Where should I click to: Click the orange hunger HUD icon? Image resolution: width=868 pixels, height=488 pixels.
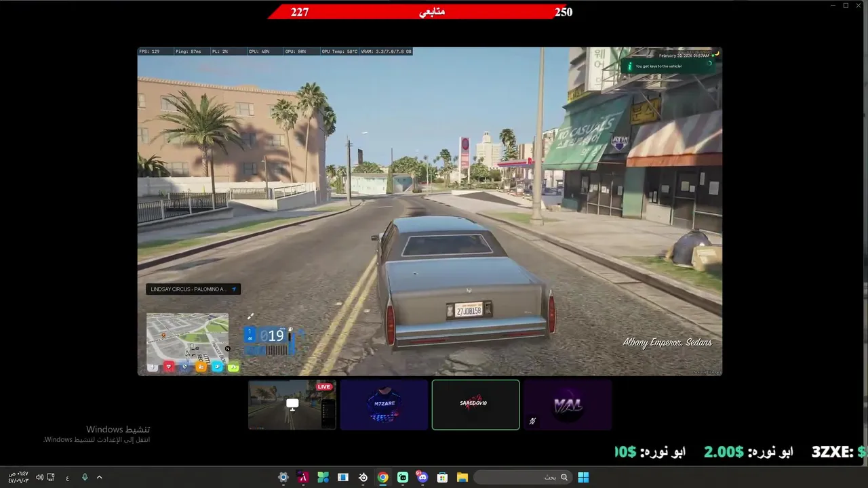[201, 367]
